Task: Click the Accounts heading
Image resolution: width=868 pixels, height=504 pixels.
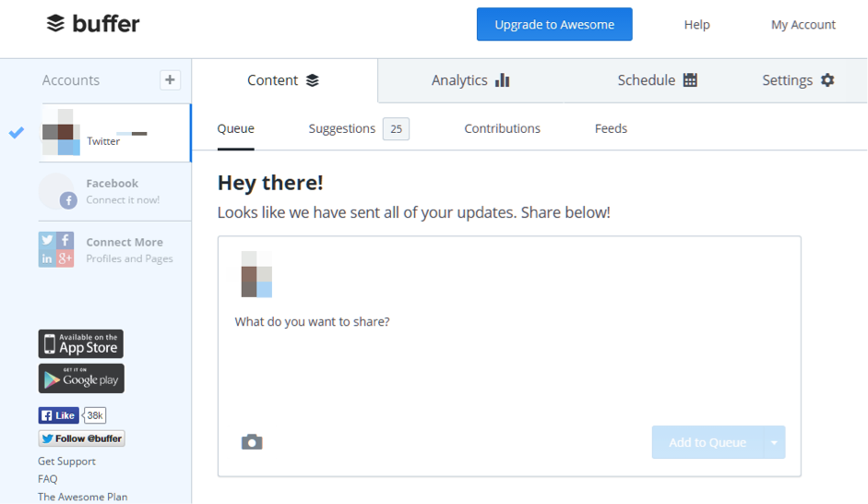Action: 71,80
